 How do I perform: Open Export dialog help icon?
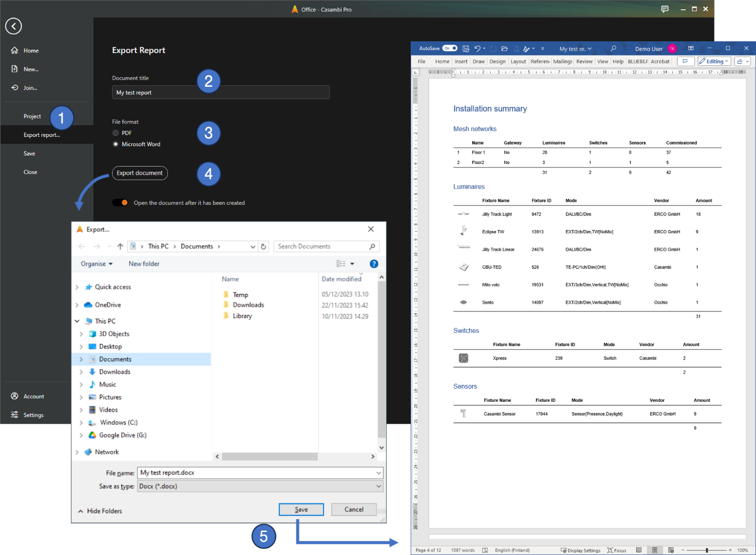374,264
